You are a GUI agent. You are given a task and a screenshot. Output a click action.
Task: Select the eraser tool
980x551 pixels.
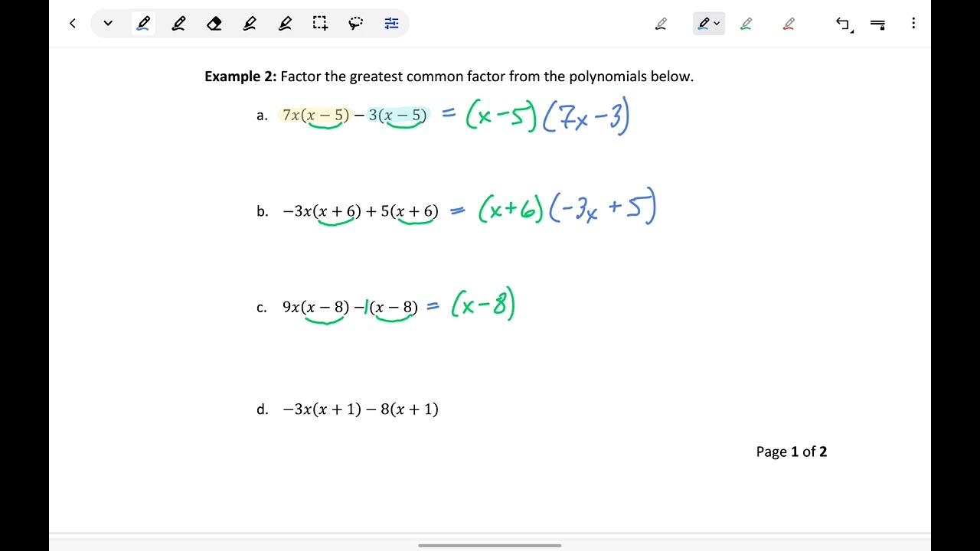214,24
